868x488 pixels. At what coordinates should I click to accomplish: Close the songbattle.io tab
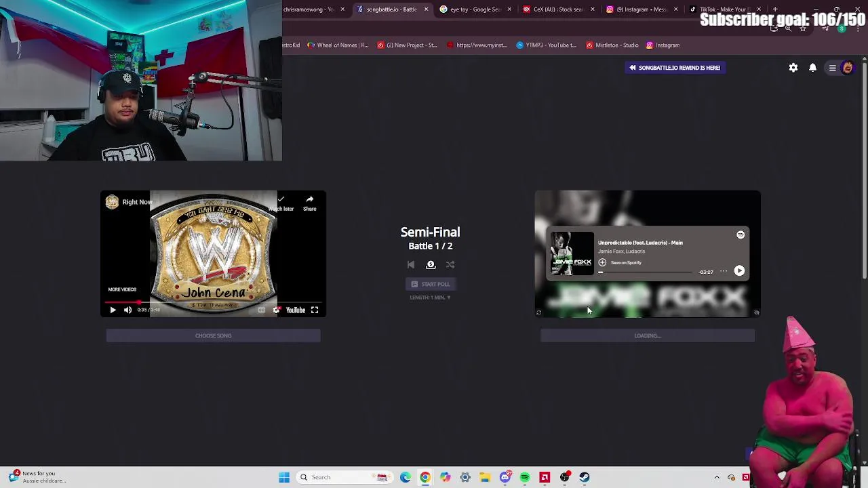[426, 9]
